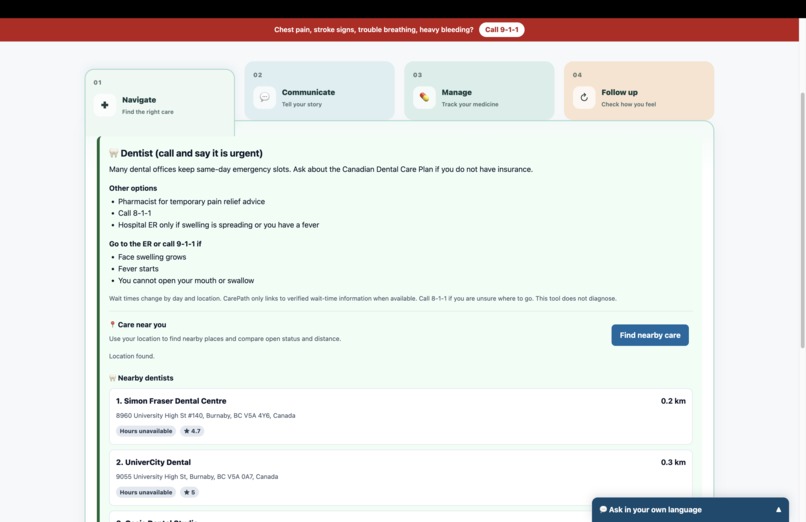Click the Dentist (call and say it is urgent) heading
Image resolution: width=806 pixels, height=522 pixels.
point(191,153)
